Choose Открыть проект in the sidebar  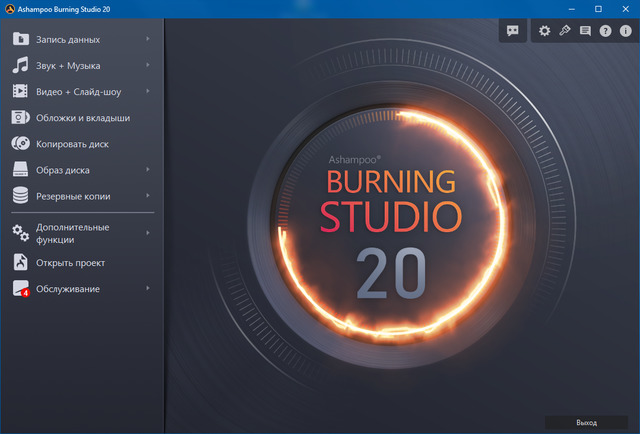click(70, 263)
